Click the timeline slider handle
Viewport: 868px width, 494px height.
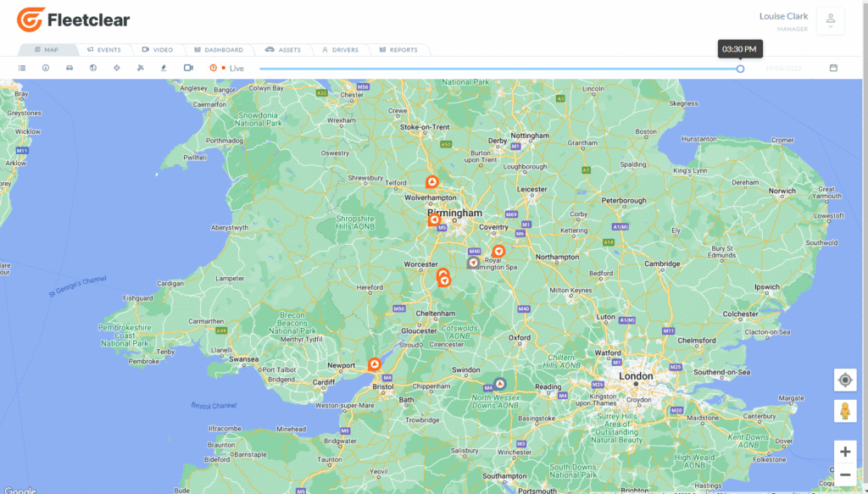tap(740, 69)
